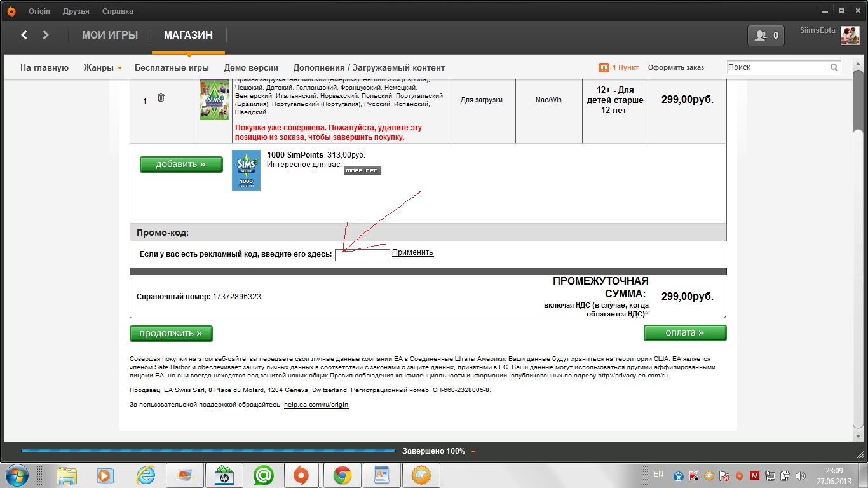This screenshot has height=488, width=868.
Task: Click the 1000 SimPoints product image
Action: coord(246,170)
